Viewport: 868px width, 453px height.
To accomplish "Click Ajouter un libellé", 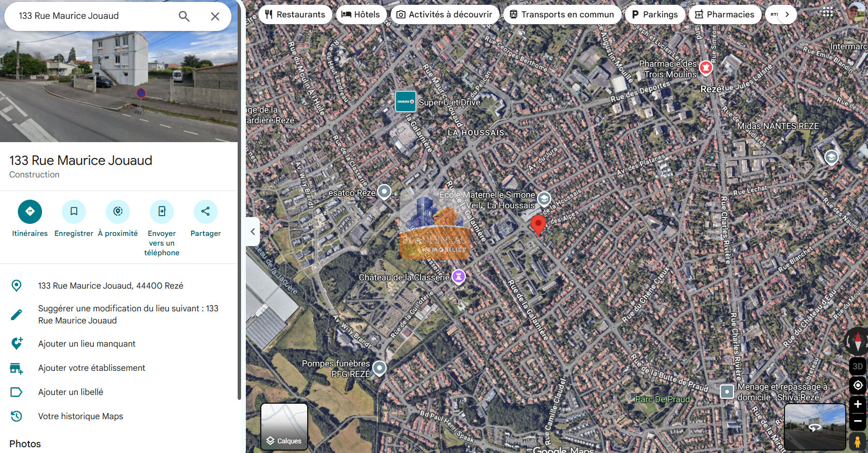I will coord(71,392).
